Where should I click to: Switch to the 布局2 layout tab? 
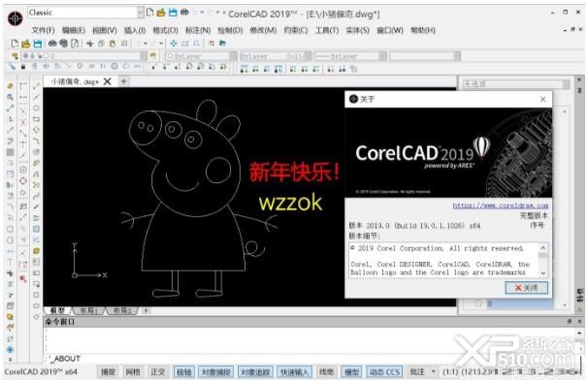point(122,310)
